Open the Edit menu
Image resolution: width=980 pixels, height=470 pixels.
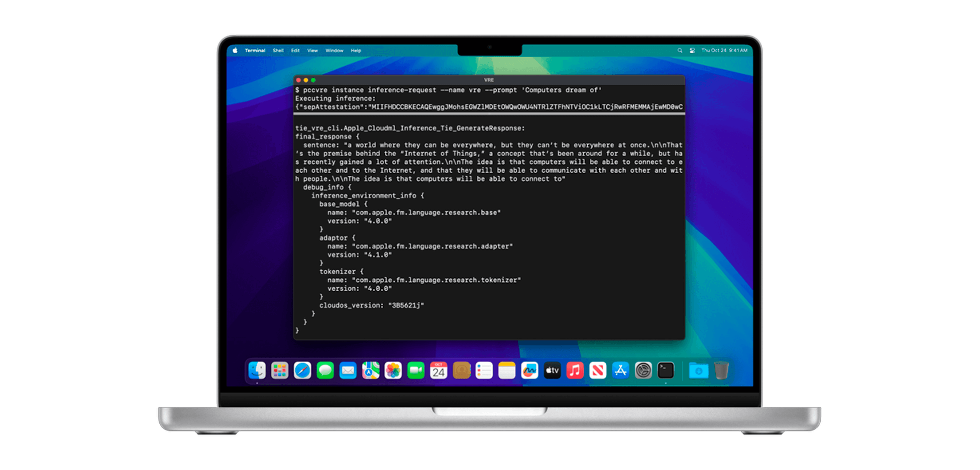[295, 50]
